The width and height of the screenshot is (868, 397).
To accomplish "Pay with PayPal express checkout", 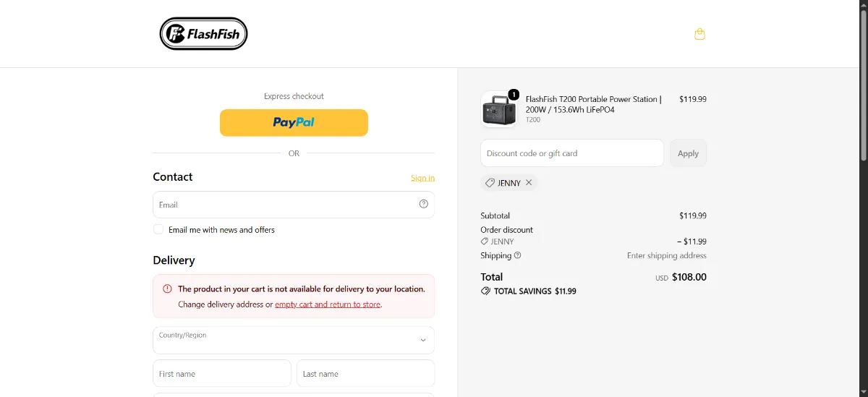I will (x=294, y=122).
